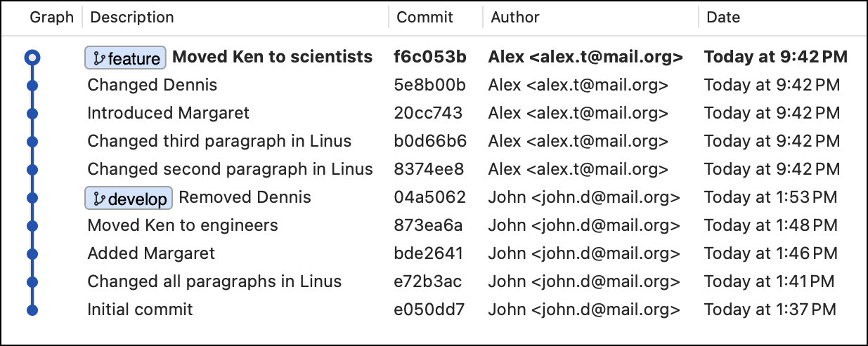This screenshot has height=346, width=868.
Task: Click graph node for Introduced Margaret commit
Action: [x=32, y=114]
